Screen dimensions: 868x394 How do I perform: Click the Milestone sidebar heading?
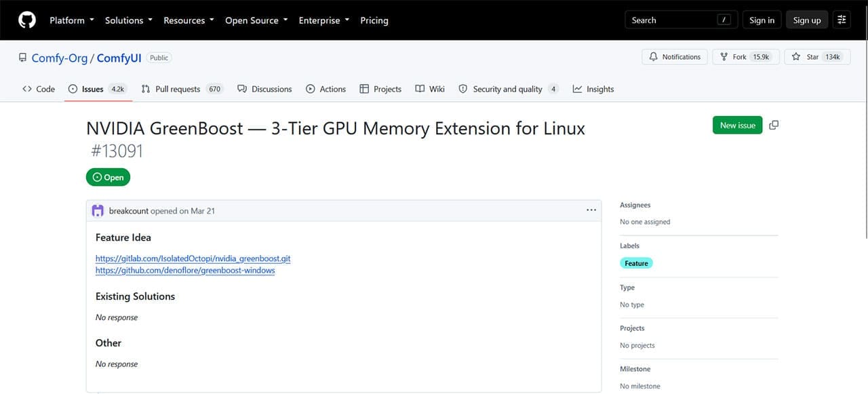coord(635,369)
